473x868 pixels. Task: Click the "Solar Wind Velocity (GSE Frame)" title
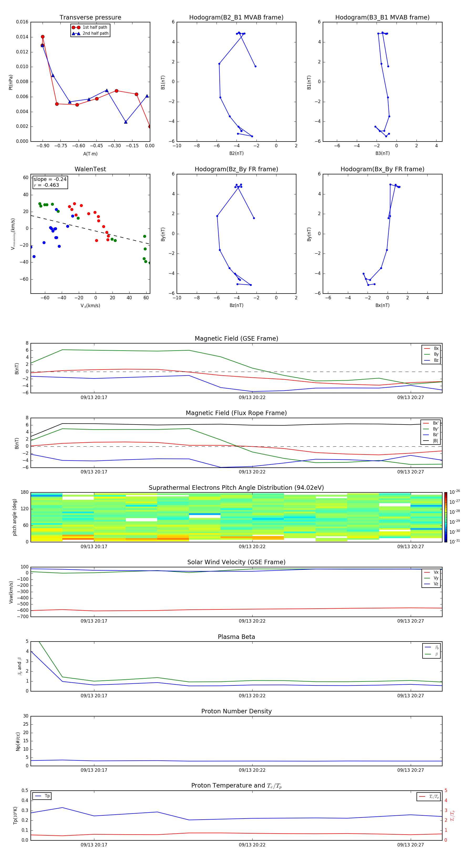click(x=236, y=562)
